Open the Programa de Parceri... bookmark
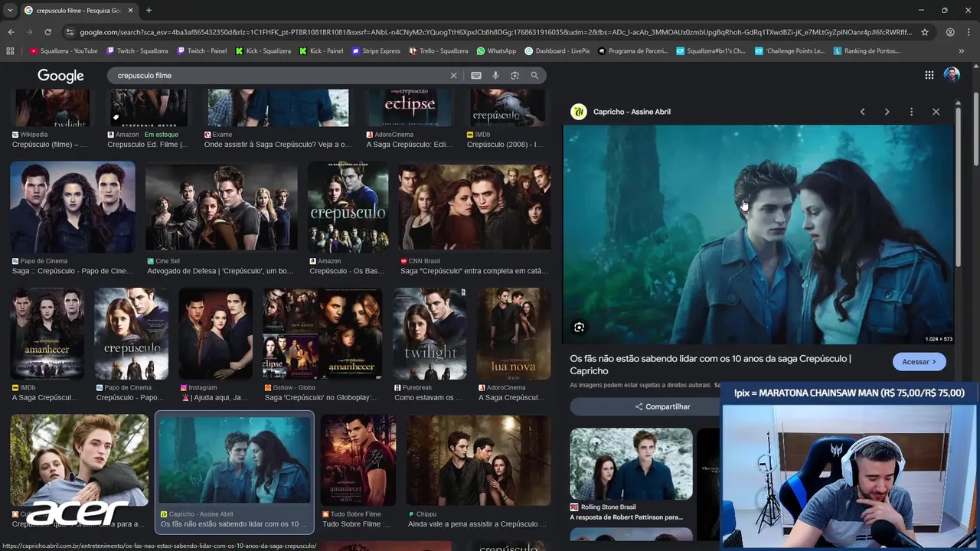The height and width of the screenshot is (551, 980). click(x=632, y=51)
